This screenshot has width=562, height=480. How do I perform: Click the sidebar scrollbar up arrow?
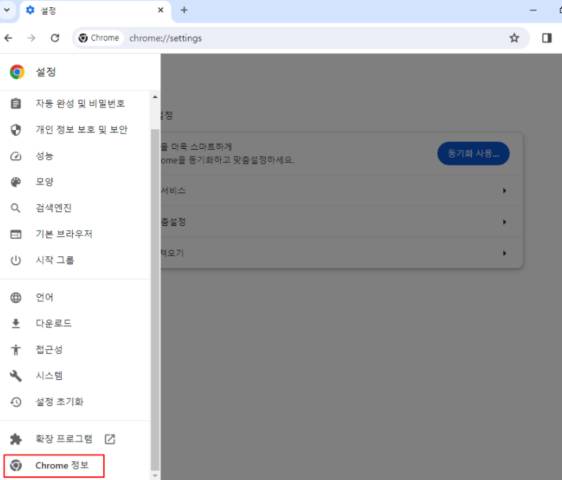click(155, 97)
